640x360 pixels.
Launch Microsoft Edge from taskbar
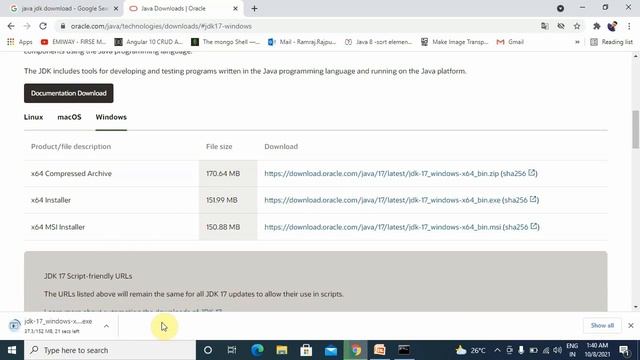click(x=257, y=350)
